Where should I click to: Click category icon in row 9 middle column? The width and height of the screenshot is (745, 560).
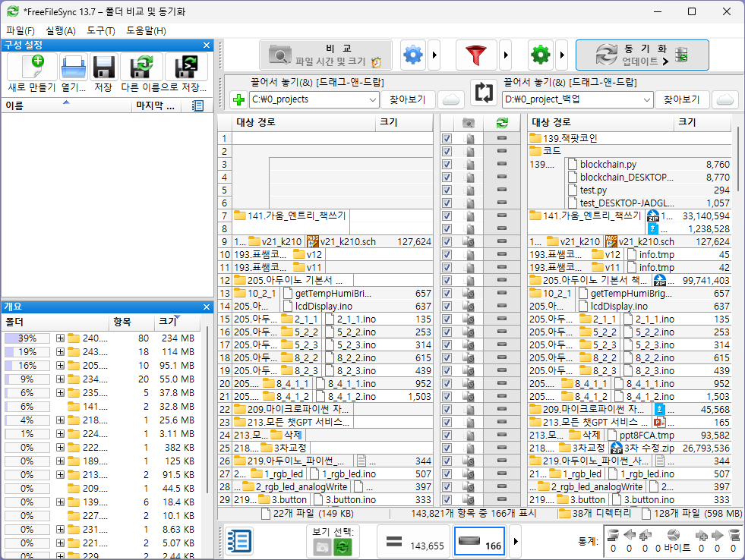[x=469, y=241]
